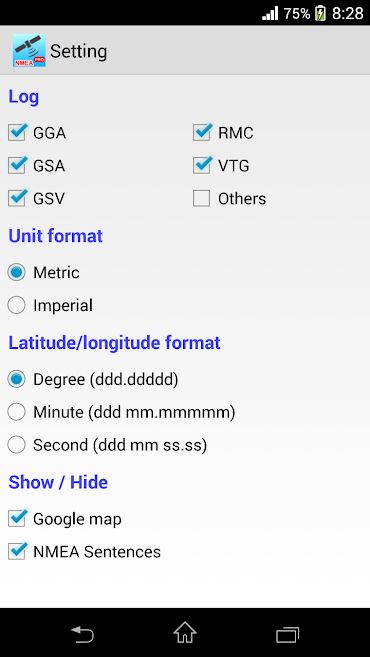
Task: Hide the Google map display
Action: pyautogui.click(x=17, y=519)
